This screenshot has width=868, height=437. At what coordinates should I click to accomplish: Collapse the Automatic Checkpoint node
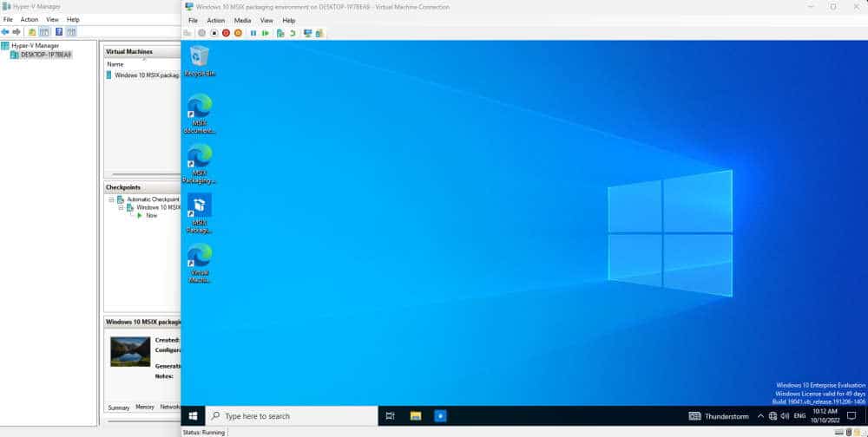coord(111,199)
